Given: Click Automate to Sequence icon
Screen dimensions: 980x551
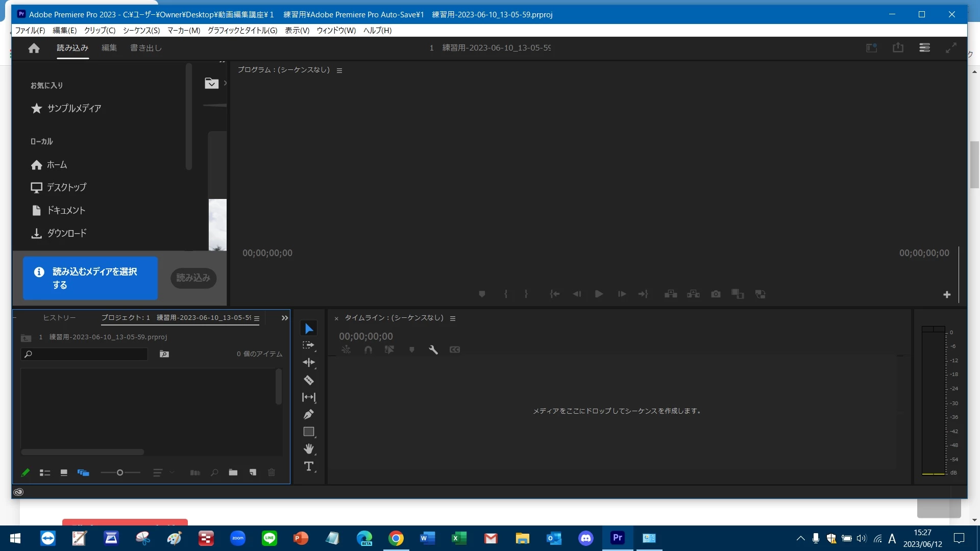Looking at the screenshot, I should (195, 472).
